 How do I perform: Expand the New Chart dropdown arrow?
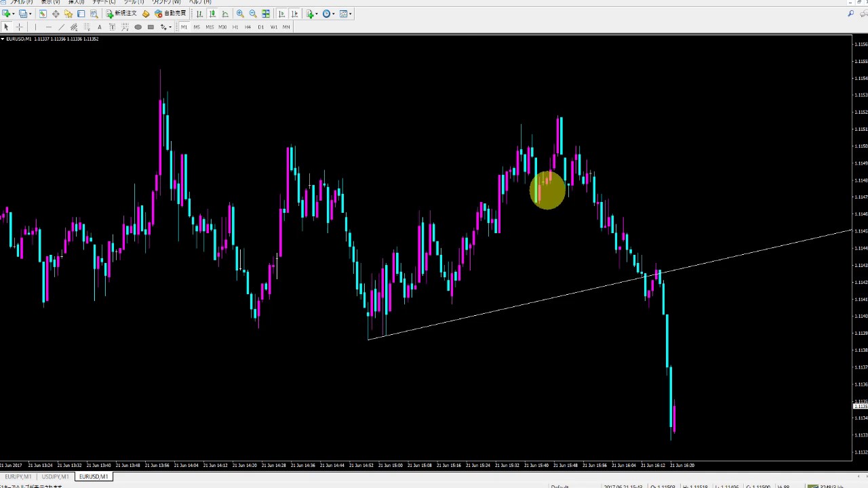pyautogui.click(x=14, y=14)
